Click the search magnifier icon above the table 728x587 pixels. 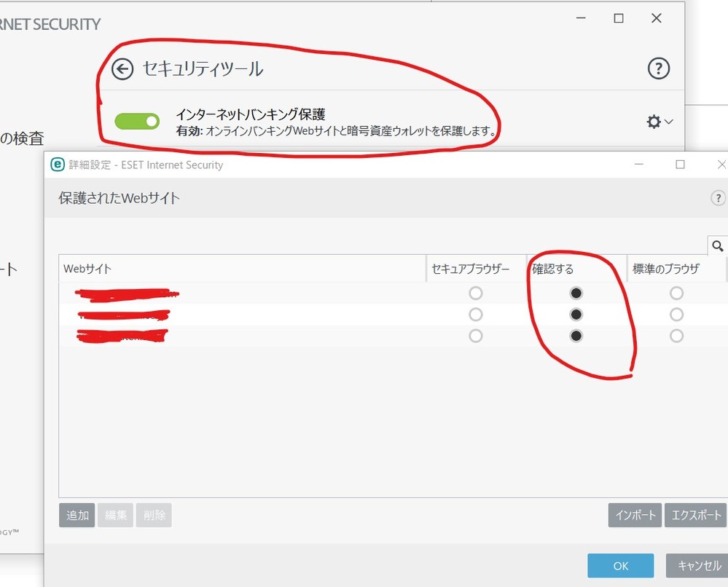[717, 246]
